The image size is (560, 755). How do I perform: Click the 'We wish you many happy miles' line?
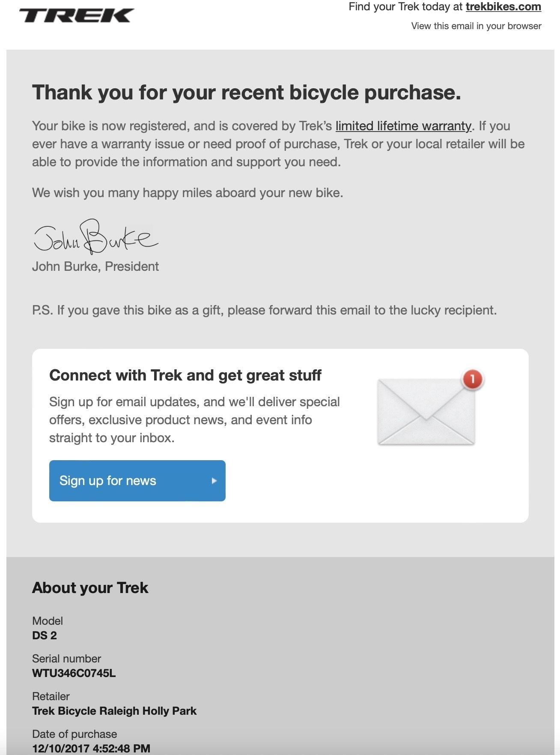pyautogui.click(x=187, y=193)
